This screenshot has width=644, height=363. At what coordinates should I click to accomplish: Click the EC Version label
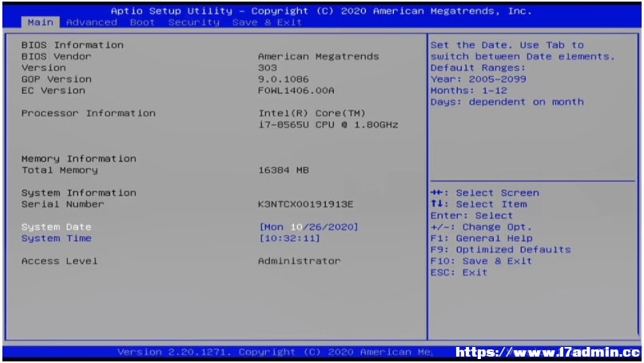54,90
